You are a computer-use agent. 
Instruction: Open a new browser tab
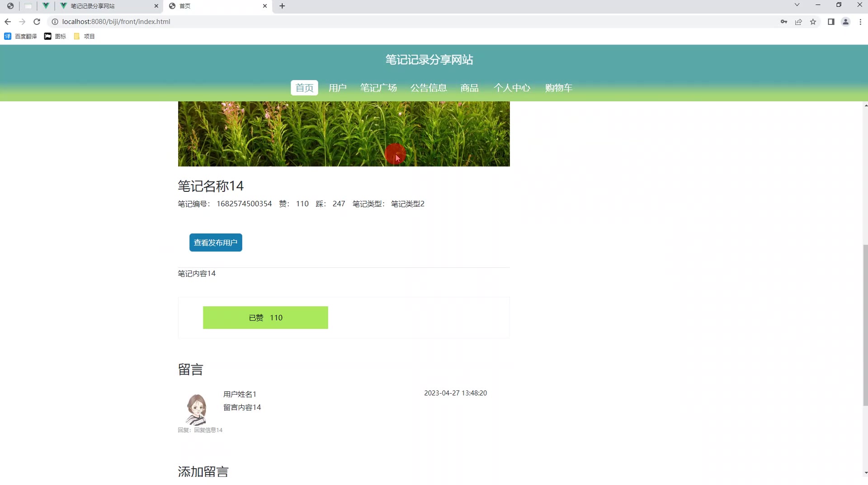(282, 6)
